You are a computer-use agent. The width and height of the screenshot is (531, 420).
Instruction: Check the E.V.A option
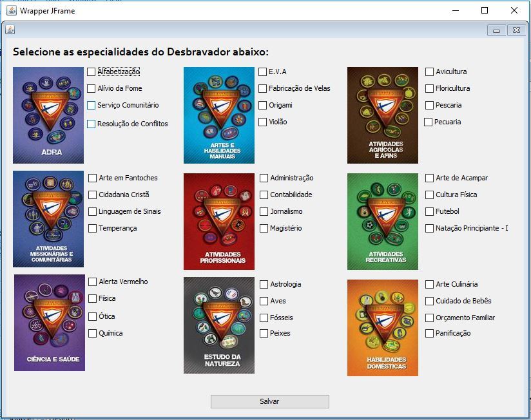(x=262, y=72)
